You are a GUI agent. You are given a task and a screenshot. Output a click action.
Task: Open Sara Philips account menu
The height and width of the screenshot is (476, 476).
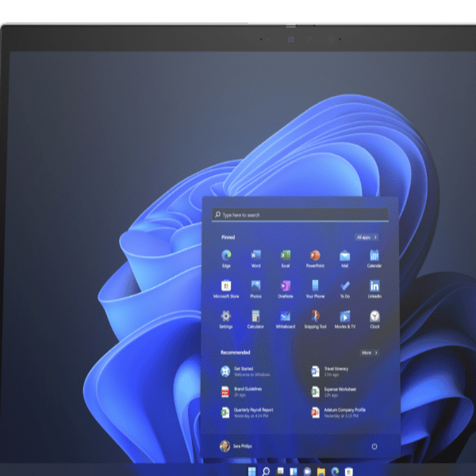tap(236, 446)
